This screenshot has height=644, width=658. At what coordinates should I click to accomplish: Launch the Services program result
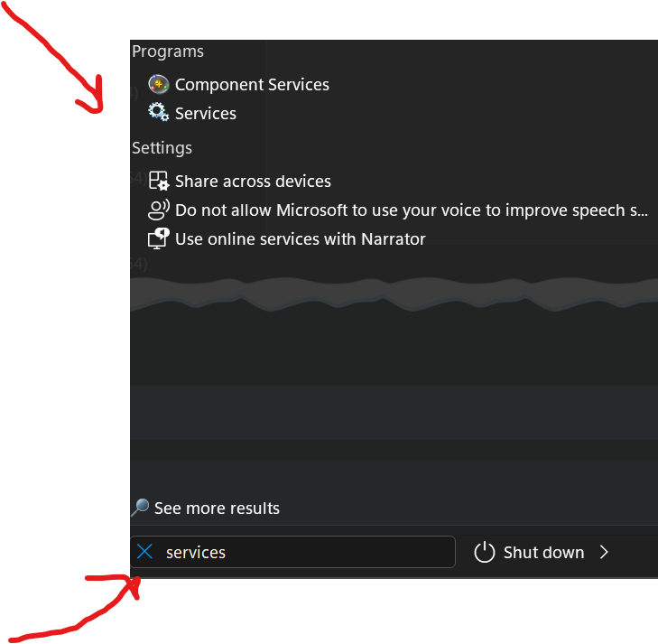point(206,114)
